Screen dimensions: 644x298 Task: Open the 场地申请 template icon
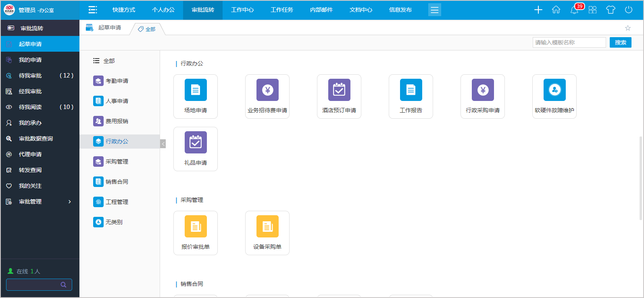point(196,90)
